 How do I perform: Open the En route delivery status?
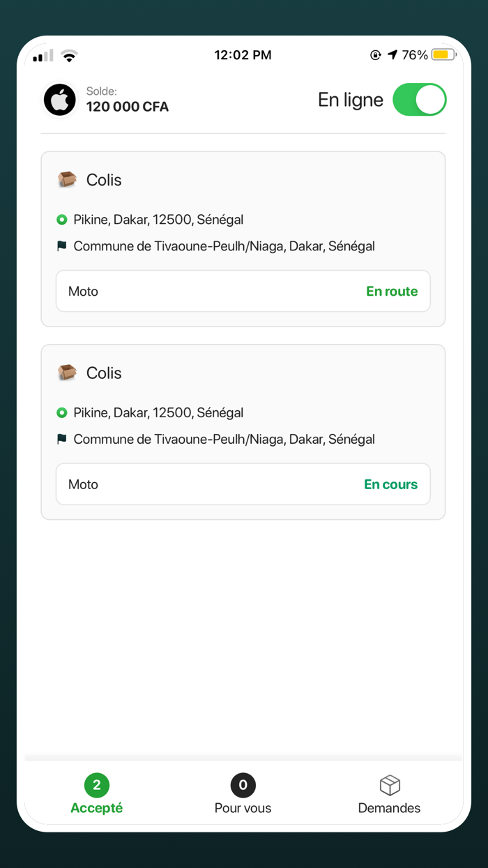[392, 291]
